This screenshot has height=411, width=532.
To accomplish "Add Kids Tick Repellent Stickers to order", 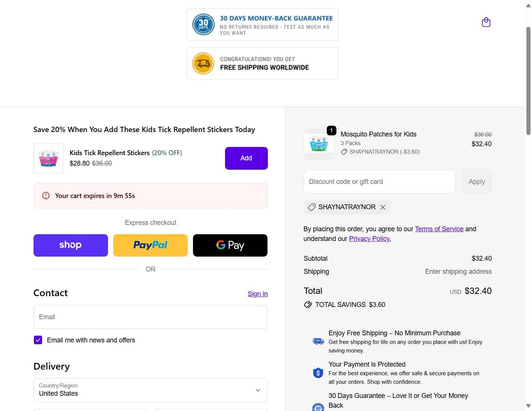I will pos(246,158).
